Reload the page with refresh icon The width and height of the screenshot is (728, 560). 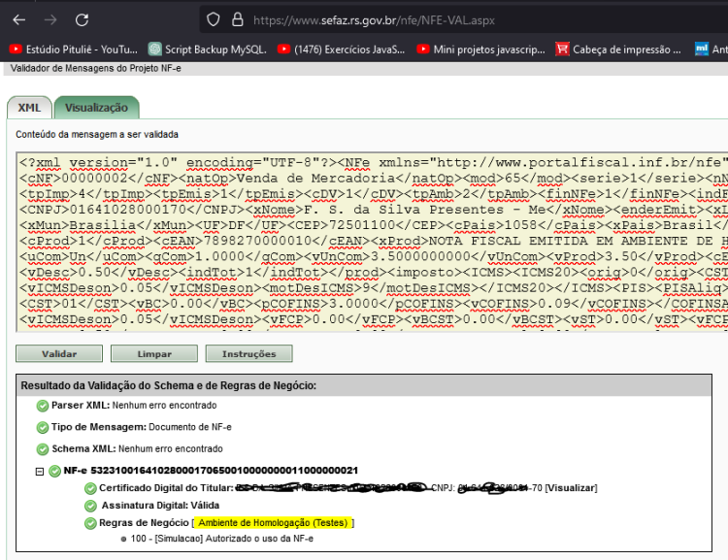click(x=82, y=20)
